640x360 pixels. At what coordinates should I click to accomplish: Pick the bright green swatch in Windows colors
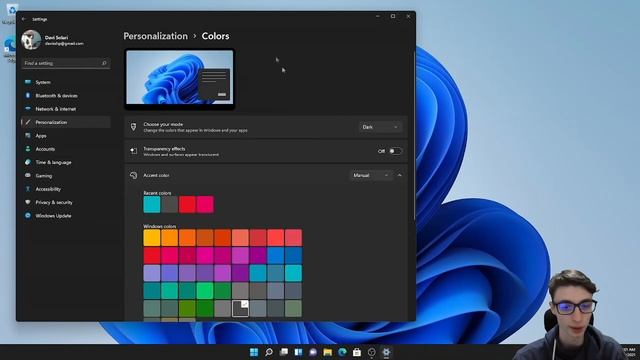205,291
